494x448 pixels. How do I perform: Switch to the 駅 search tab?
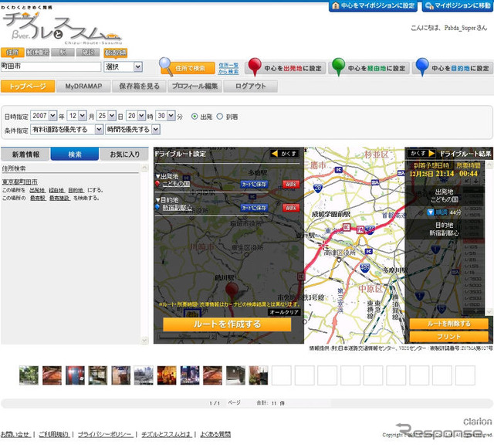[x=63, y=53]
